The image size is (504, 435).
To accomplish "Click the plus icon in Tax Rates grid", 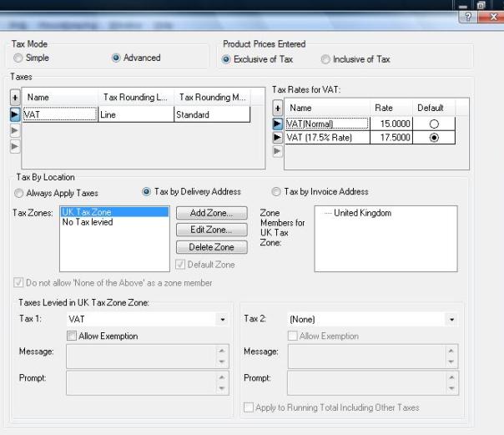I will [x=278, y=108].
